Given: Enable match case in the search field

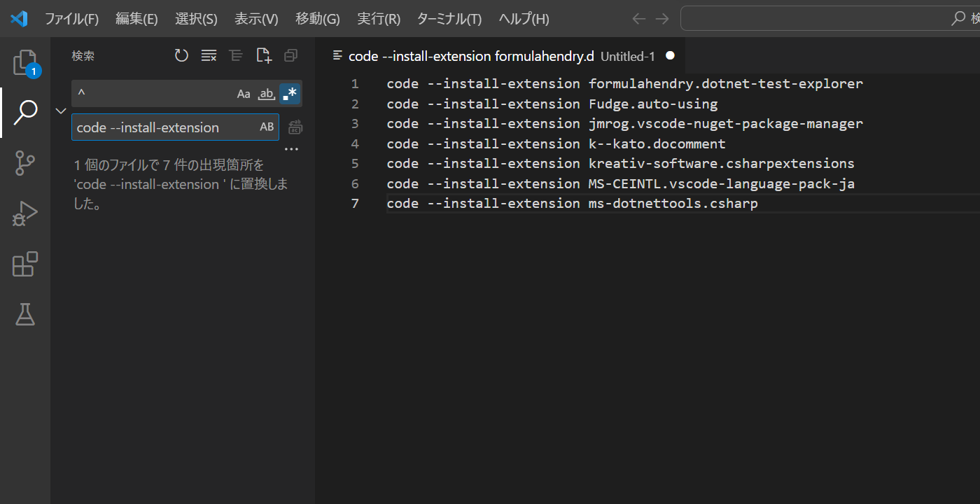Looking at the screenshot, I should [243, 92].
